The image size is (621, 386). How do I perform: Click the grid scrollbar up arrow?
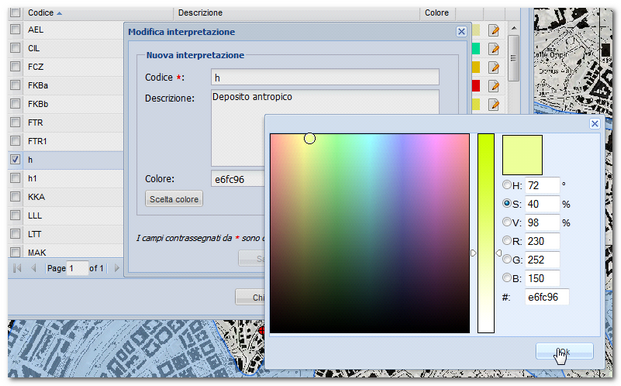coord(514,28)
